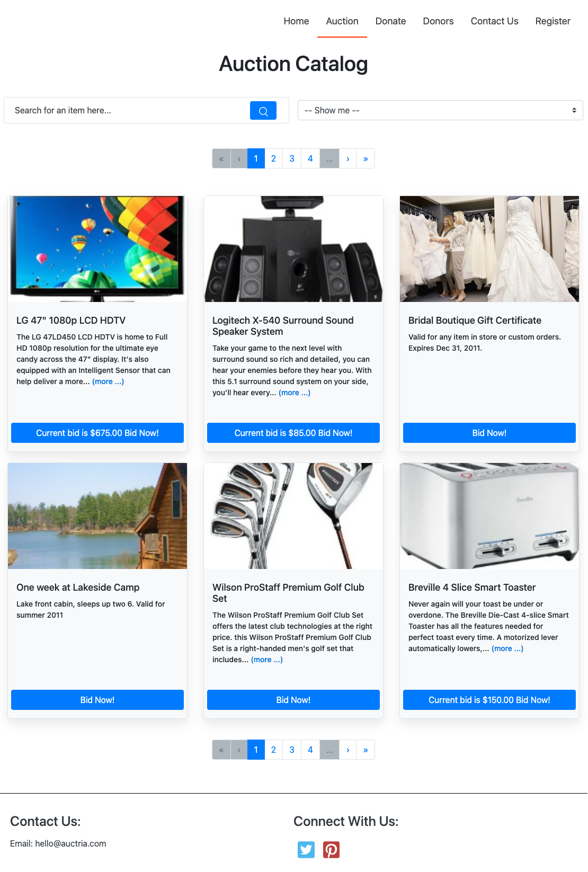Open the Lakeside Camp cabin thumbnail
588x872 pixels.
click(x=97, y=516)
